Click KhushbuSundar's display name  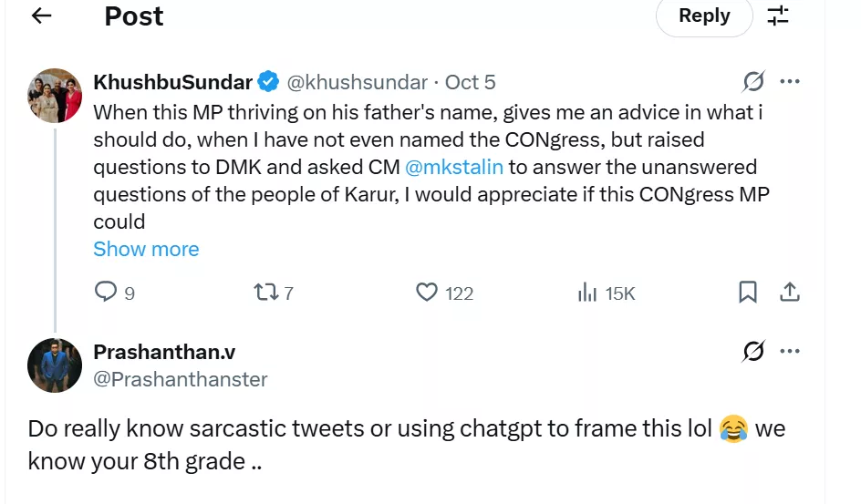click(172, 82)
